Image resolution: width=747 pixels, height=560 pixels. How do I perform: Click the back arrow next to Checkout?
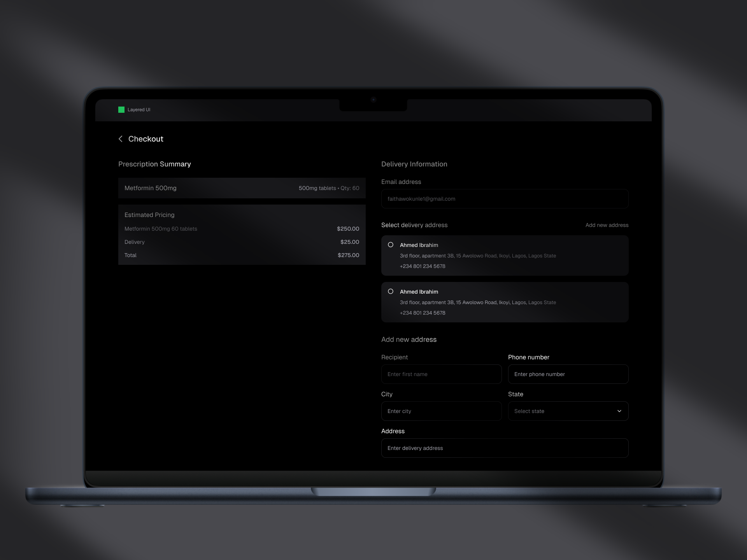pos(121,139)
